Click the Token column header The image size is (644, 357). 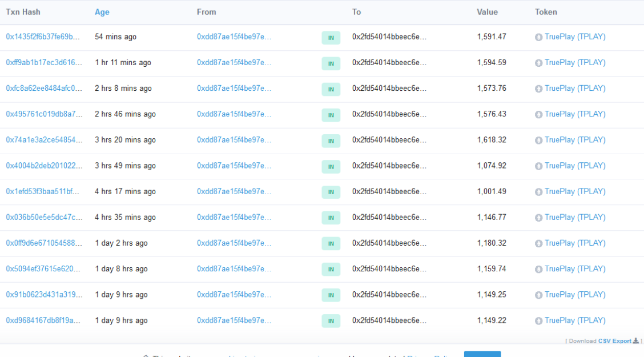pyautogui.click(x=546, y=12)
